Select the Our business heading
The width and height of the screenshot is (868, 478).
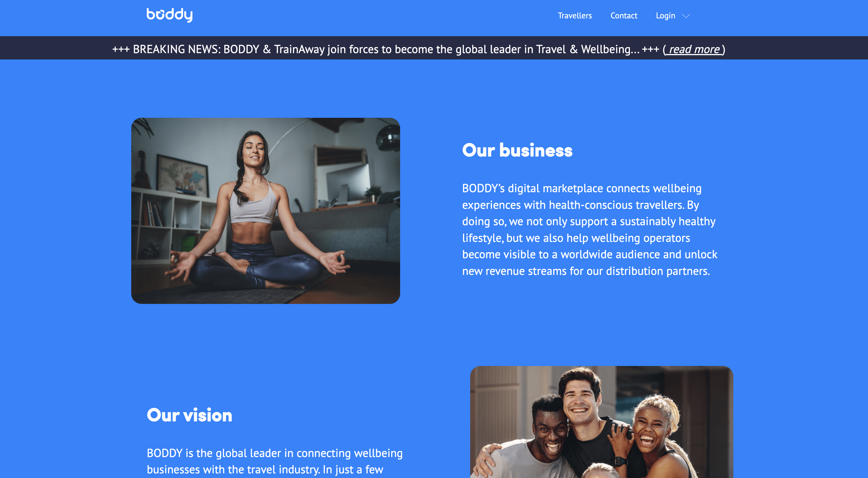(x=517, y=150)
